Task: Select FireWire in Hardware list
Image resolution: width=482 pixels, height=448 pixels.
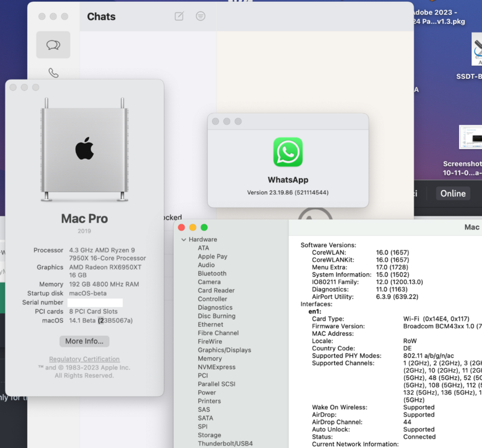Action: click(x=210, y=341)
